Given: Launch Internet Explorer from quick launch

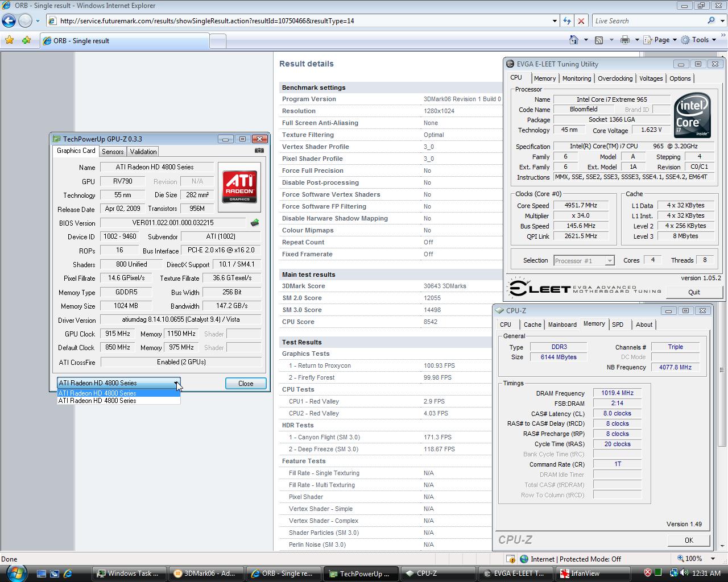Looking at the screenshot, I should point(68,573).
